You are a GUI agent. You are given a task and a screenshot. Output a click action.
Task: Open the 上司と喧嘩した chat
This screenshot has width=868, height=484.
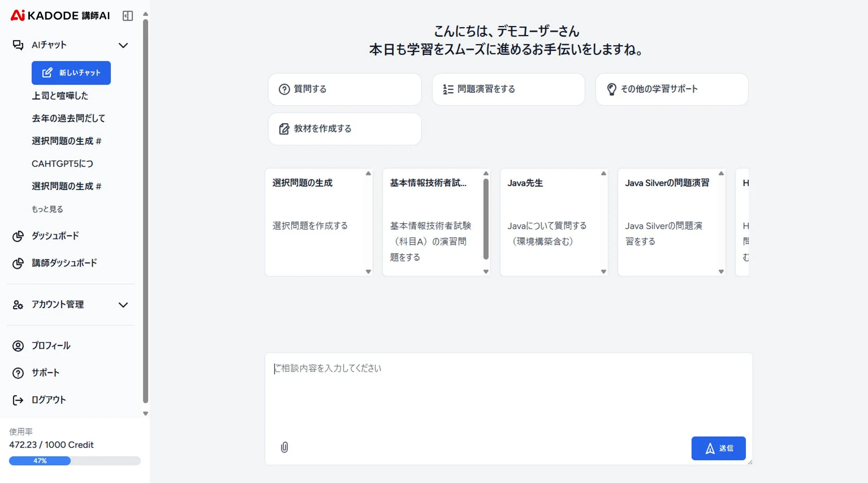coord(60,95)
